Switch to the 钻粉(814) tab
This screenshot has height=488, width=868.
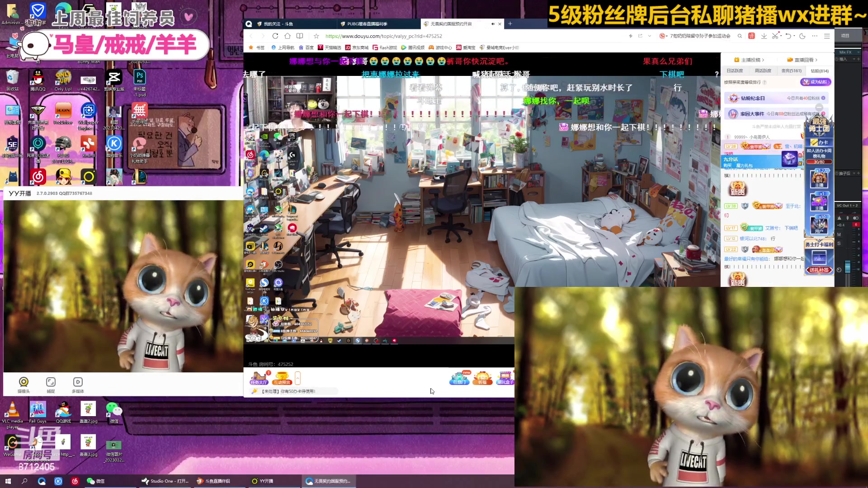tap(820, 71)
